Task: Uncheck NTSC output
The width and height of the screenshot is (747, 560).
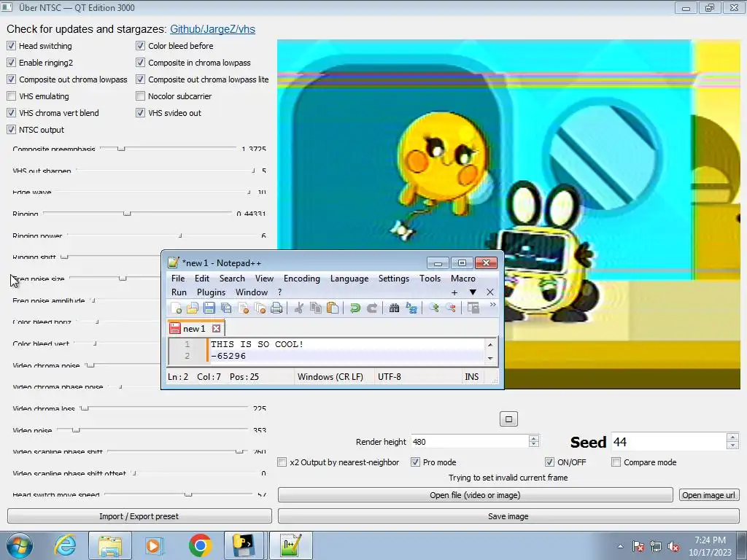Action: click(x=12, y=130)
